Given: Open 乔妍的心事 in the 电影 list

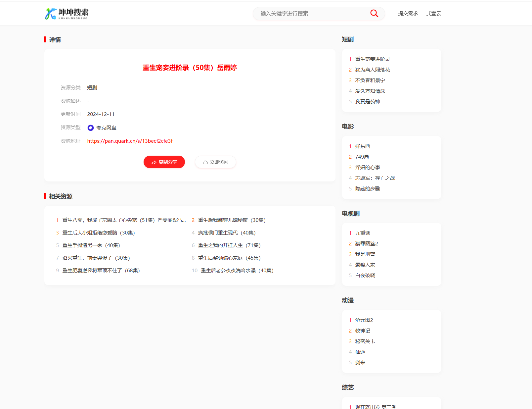Looking at the screenshot, I should click(368, 168).
